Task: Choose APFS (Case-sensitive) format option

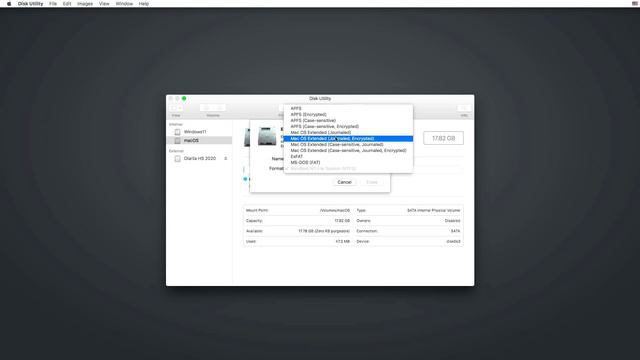Action: 348,120
